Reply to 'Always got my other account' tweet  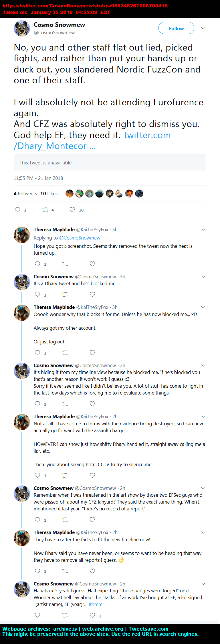click(37, 353)
